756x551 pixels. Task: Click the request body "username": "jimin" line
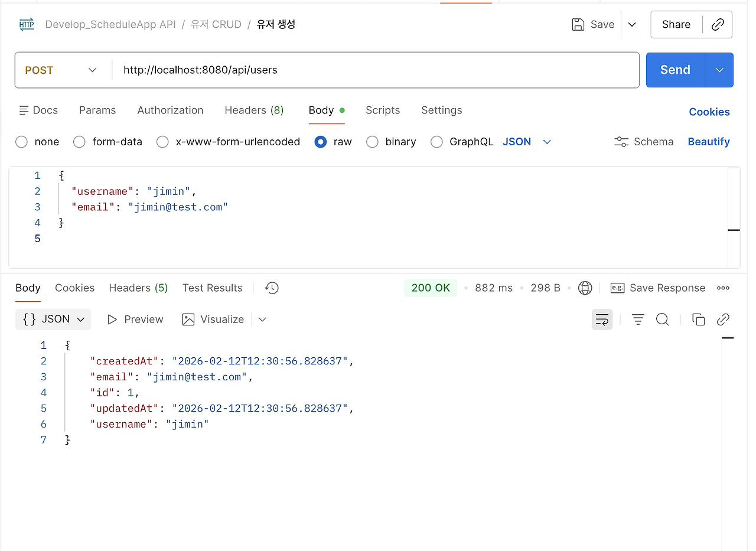click(133, 191)
